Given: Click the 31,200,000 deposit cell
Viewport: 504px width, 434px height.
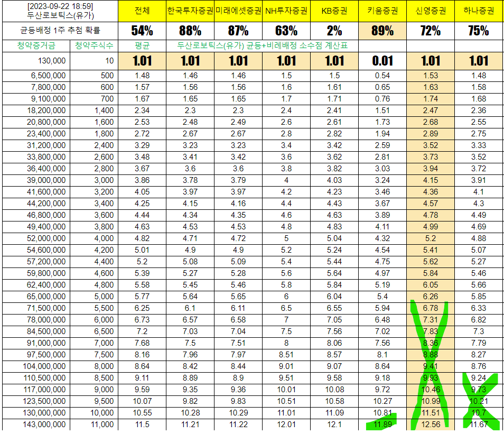Looking at the screenshot, I should (36, 145).
